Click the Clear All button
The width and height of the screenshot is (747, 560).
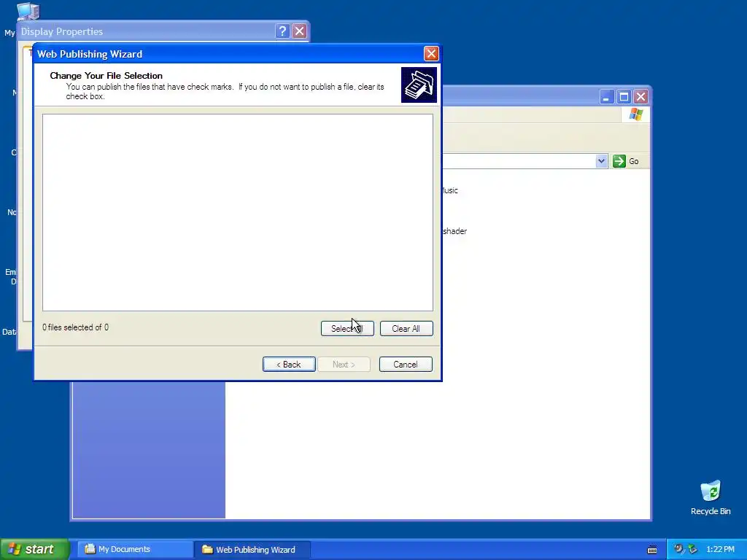coord(406,329)
